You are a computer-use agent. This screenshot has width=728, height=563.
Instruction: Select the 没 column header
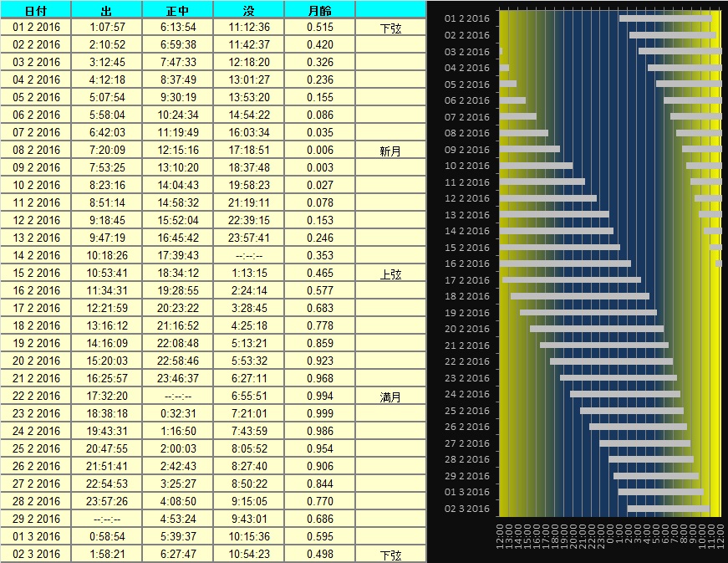tap(249, 9)
